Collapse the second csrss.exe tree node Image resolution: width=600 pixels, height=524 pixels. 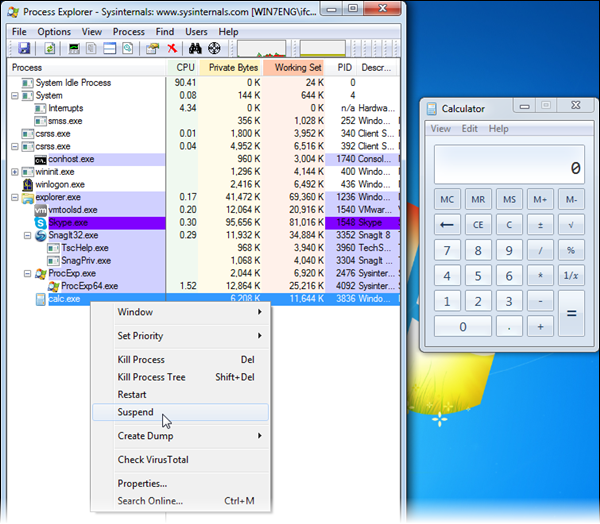click(15, 147)
